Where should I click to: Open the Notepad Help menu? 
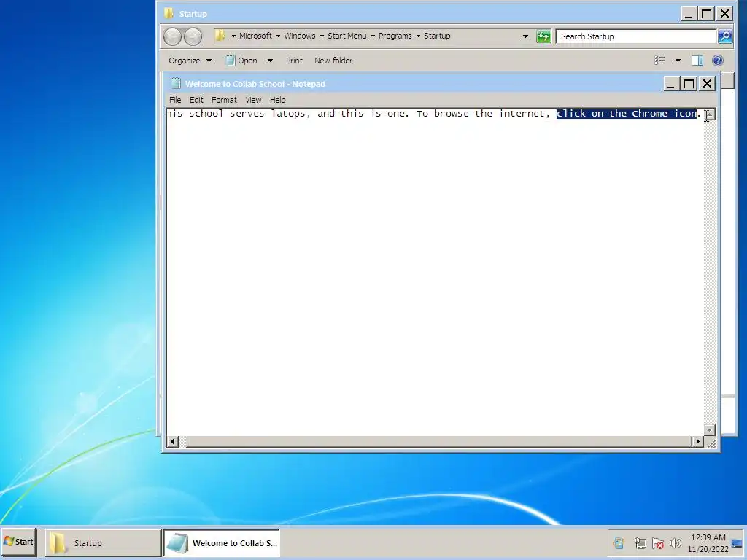click(x=277, y=100)
